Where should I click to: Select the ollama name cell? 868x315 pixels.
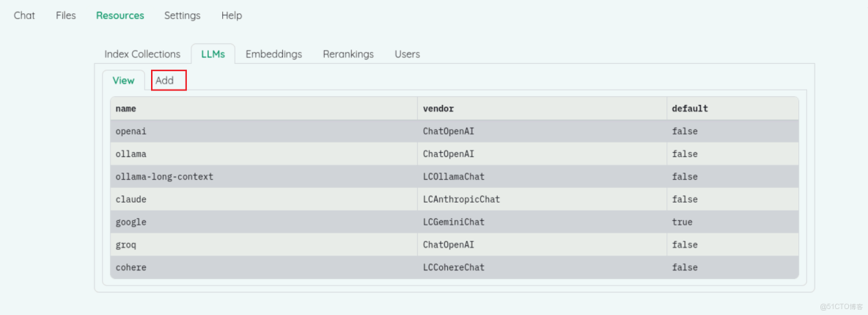[x=263, y=153]
